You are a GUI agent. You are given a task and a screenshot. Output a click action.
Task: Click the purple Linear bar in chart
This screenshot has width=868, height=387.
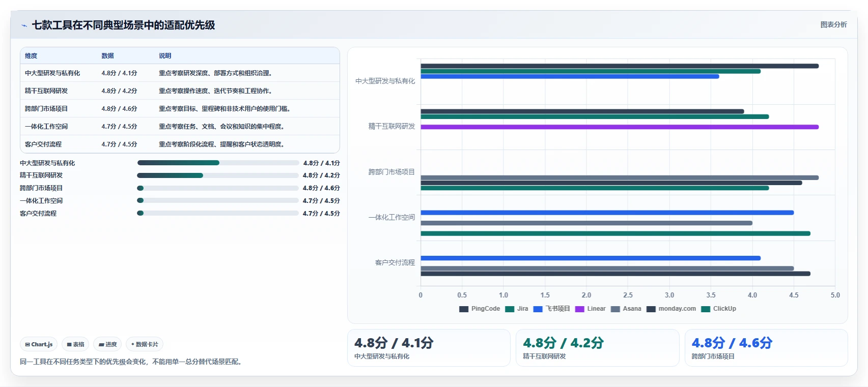click(x=620, y=127)
